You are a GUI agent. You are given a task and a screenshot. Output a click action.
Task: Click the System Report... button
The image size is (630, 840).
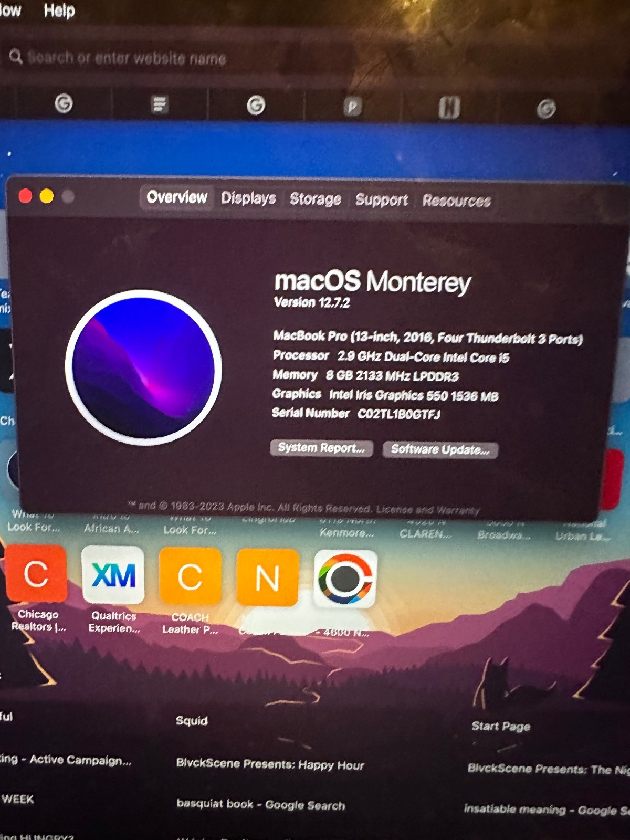[x=321, y=448]
